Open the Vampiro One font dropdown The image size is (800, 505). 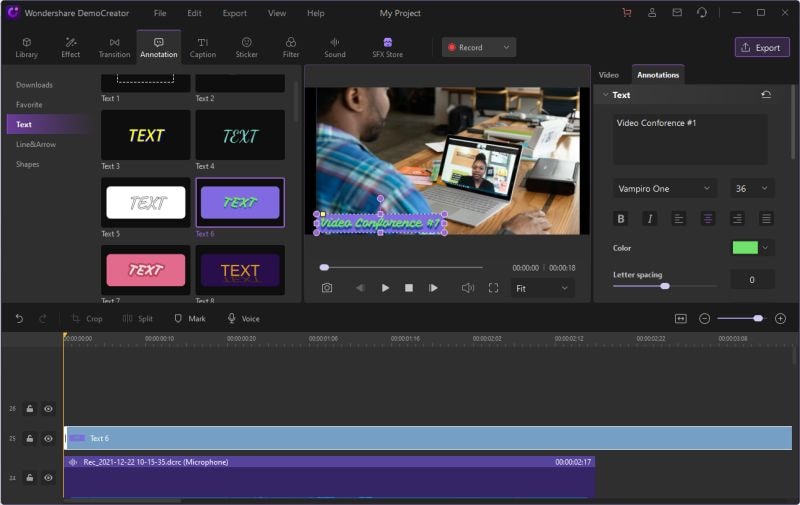[x=665, y=189]
